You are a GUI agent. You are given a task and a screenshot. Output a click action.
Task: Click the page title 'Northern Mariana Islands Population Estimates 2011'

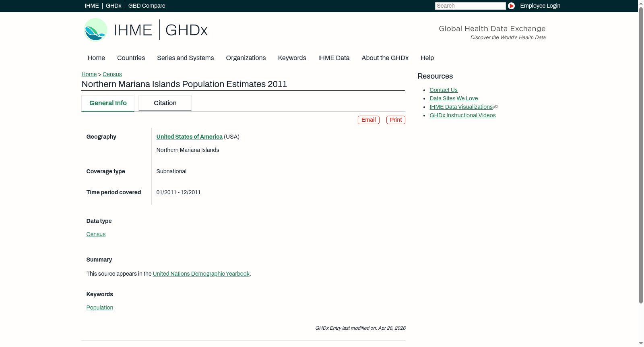(x=184, y=84)
